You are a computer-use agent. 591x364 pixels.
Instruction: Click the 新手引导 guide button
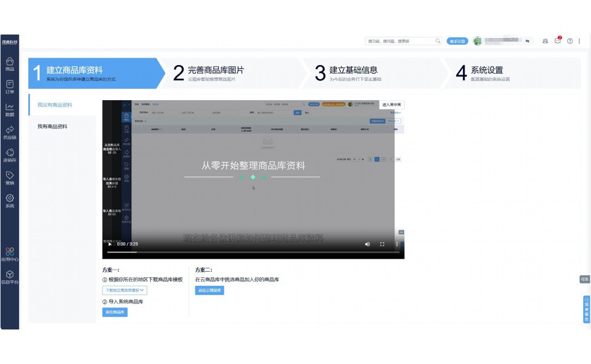tap(457, 40)
